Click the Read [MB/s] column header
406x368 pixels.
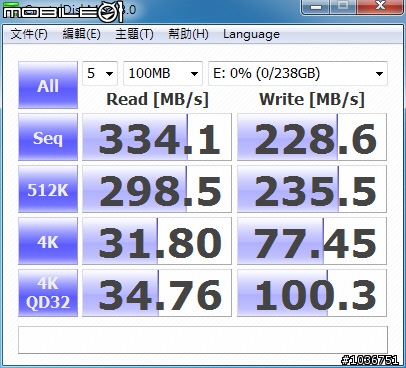pos(157,99)
